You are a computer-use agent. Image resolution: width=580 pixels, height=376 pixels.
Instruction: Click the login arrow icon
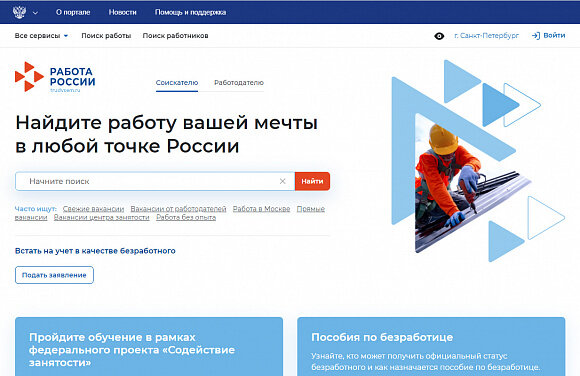tap(536, 36)
